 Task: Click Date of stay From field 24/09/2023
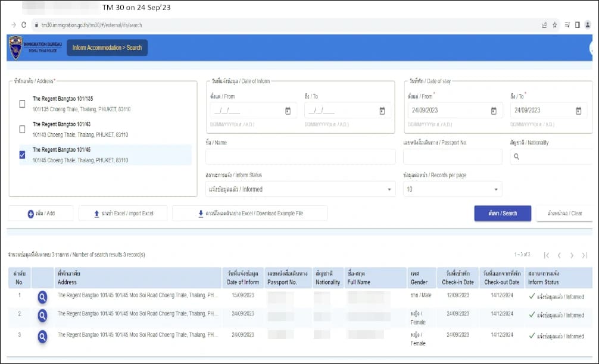click(455, 111)
